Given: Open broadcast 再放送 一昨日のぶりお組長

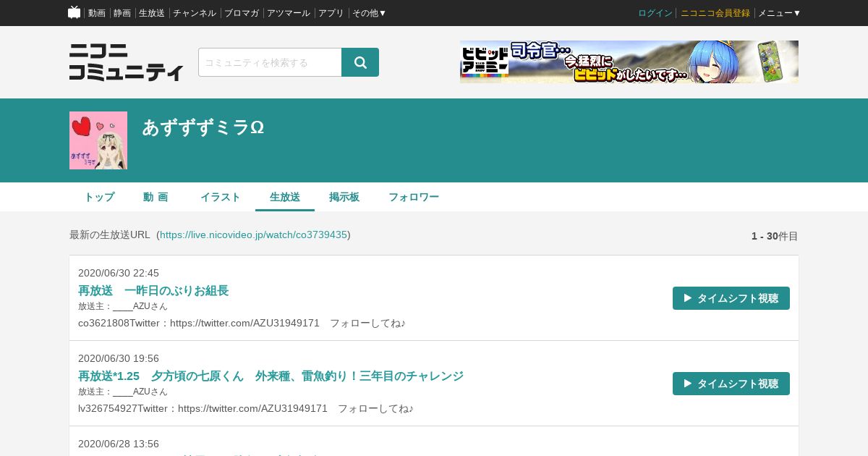Looking at the screenshot, I should [153, 290].
